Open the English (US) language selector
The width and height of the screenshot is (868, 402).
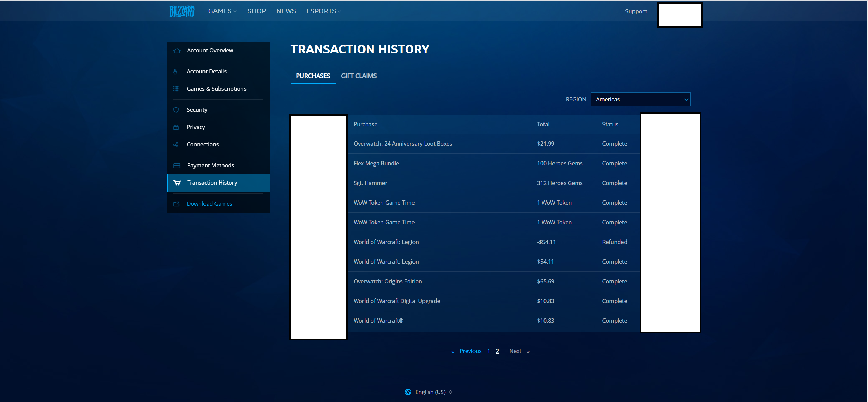coord(433,392)
